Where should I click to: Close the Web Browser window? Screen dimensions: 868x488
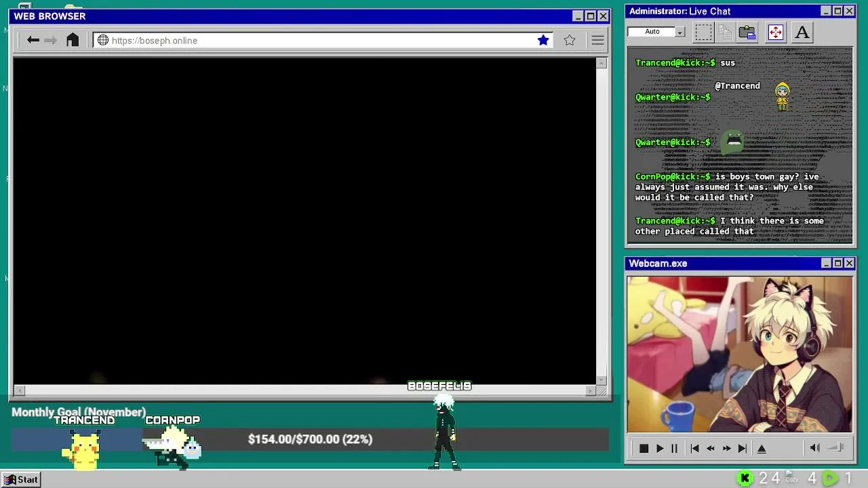coord(603,16)
